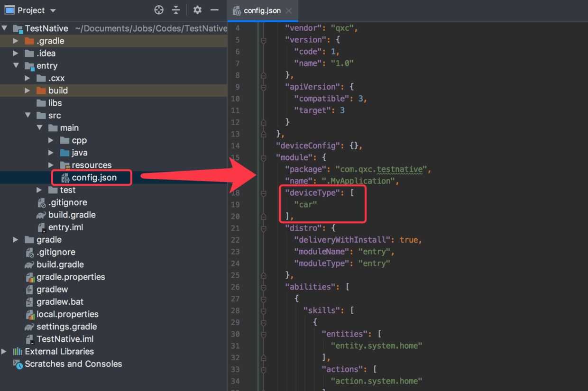Expand the .gradle folder

pyautogui.click(x=16, y=41)
